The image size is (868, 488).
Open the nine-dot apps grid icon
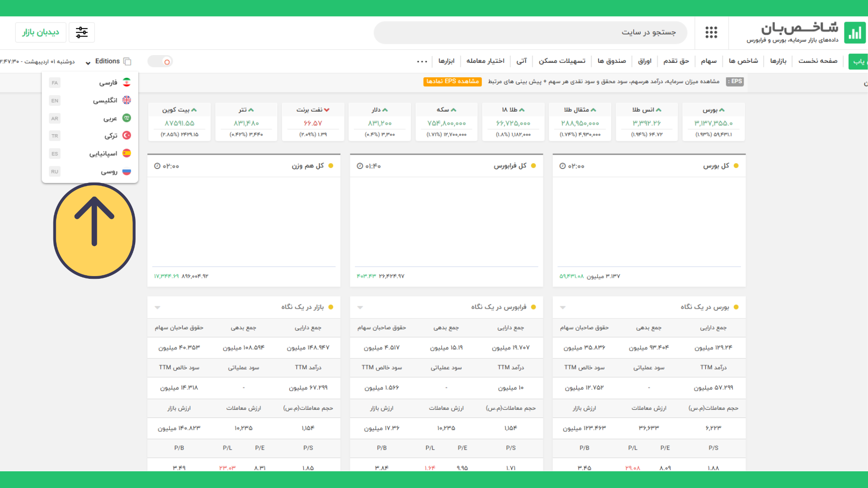pyautogui.click(x=711, y=33)
